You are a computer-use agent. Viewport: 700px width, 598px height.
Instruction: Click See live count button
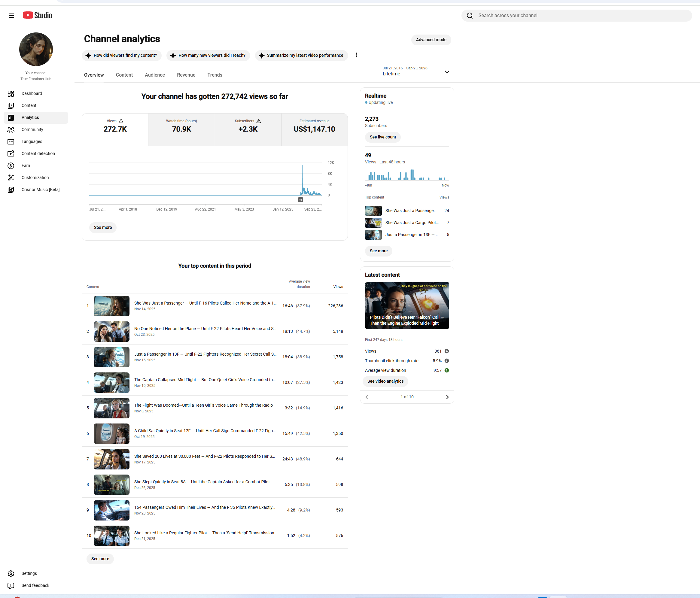[383, 137]
